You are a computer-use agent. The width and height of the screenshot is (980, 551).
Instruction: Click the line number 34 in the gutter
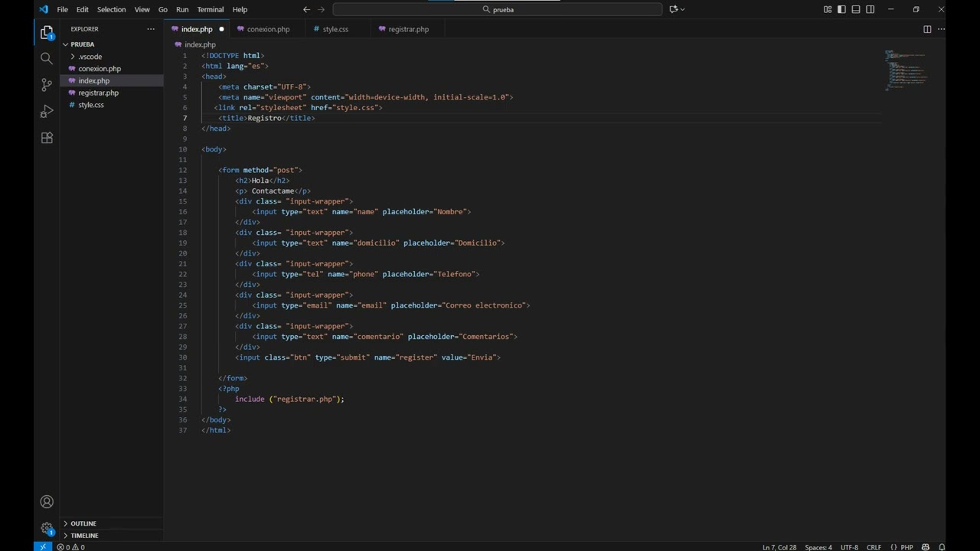[183, 399]
